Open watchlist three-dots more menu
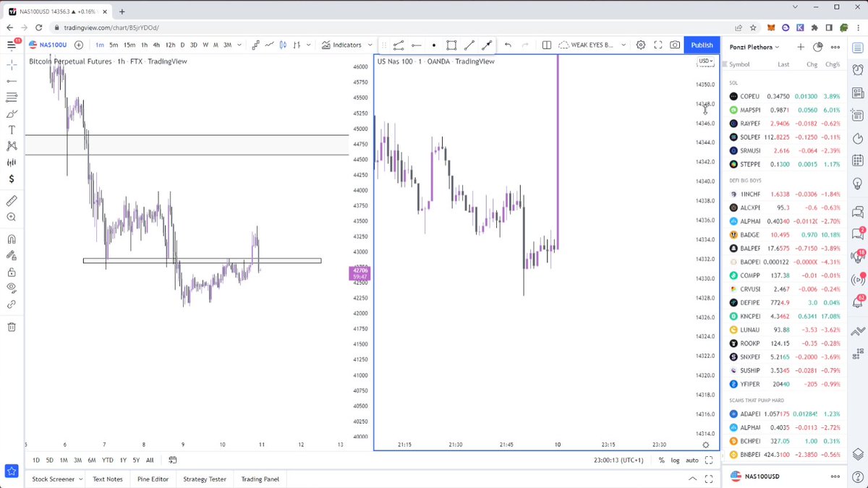This screenshot has width=868, height=488. click(x=835, y=47)
